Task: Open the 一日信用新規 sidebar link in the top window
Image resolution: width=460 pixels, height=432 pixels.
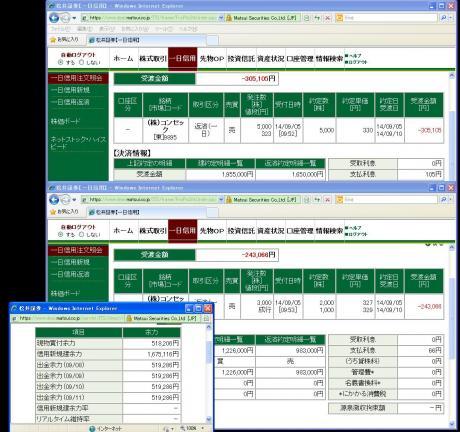Action: [x=70, y=90]
